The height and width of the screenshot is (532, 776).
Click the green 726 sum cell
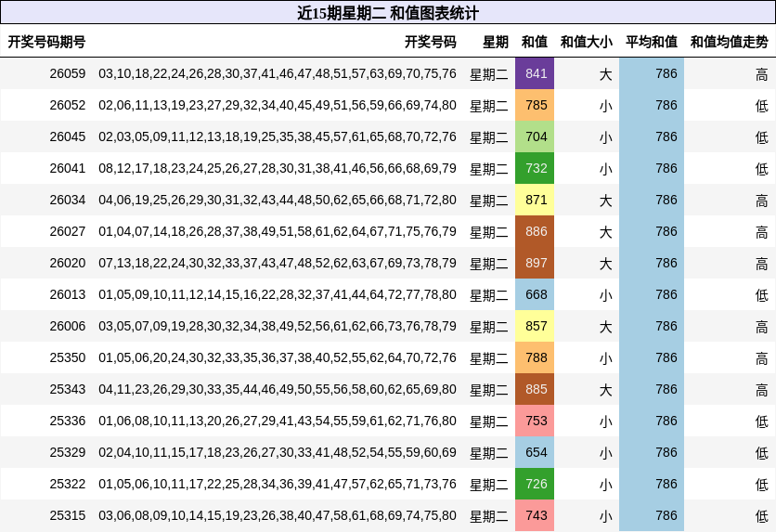coord(535,484)
